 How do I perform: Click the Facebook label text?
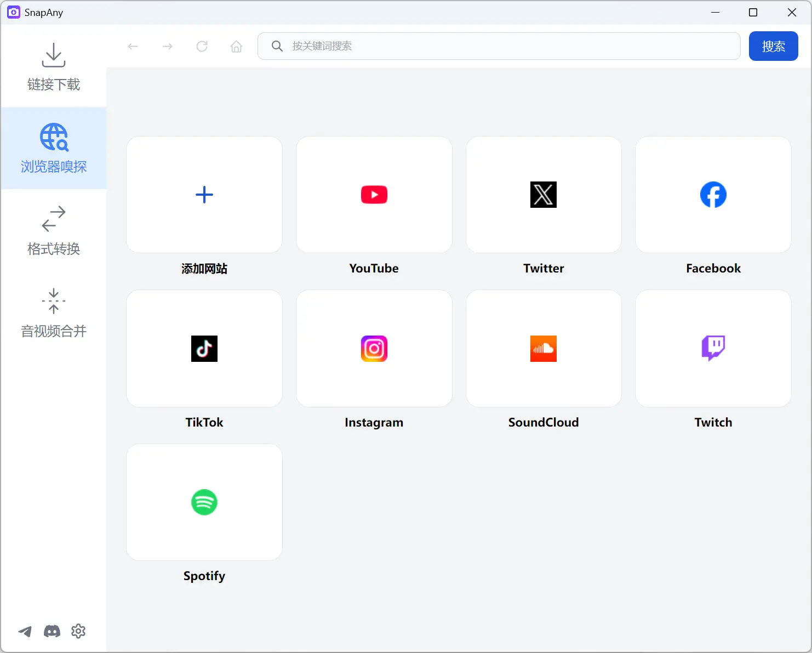[x=713, y=269]
